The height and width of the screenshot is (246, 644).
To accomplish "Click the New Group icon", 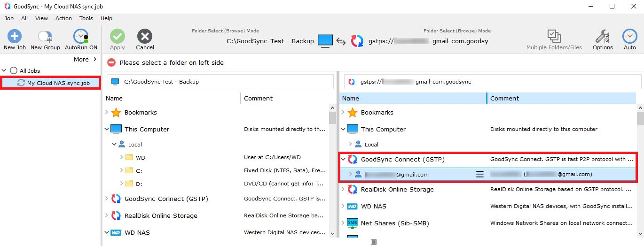I will point(45,37).
